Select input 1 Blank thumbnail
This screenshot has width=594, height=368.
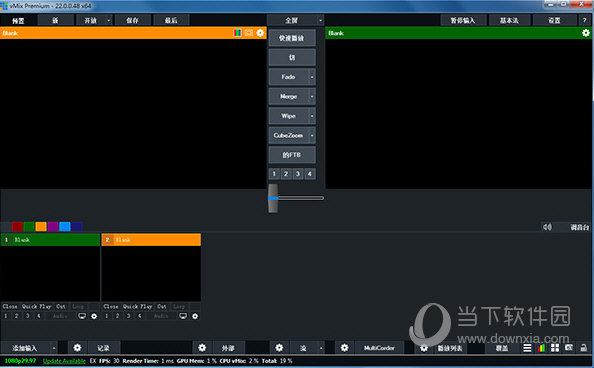pos(50,273)
